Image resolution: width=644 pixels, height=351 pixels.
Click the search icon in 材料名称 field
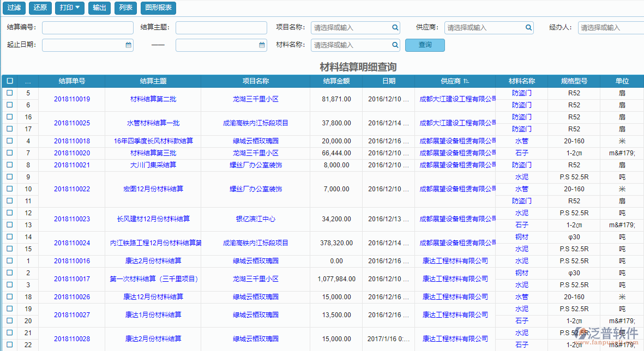[395, 45]
